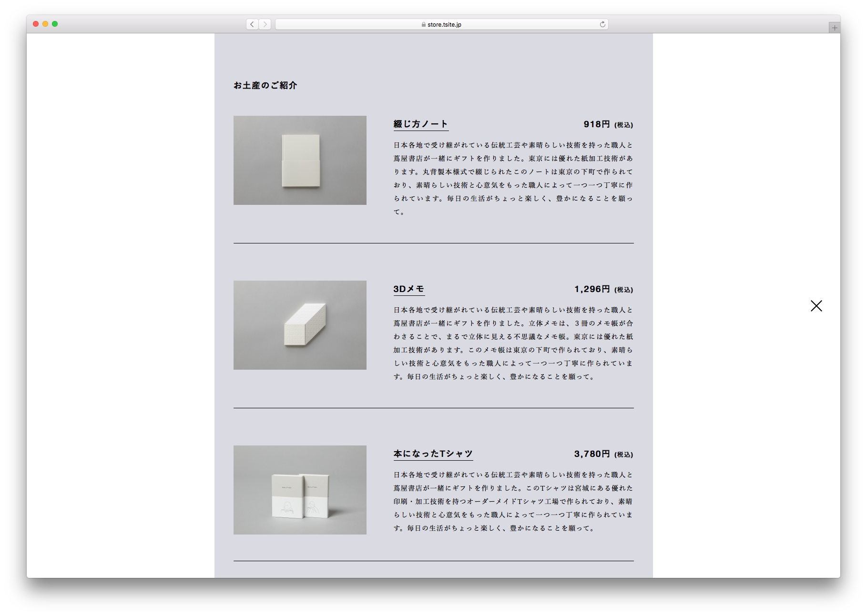
Task: Click the 3,780円 price label
Action: (x=592, y=454)
